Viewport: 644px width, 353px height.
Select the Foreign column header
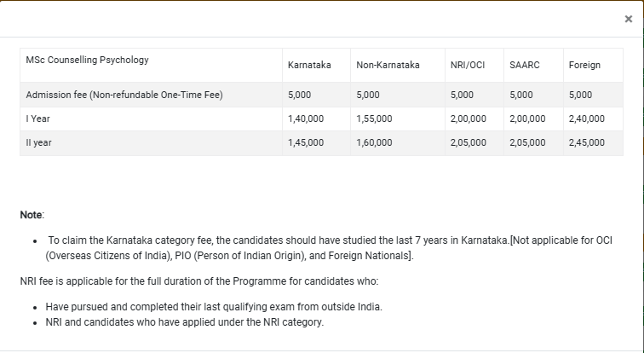(584, 65)
